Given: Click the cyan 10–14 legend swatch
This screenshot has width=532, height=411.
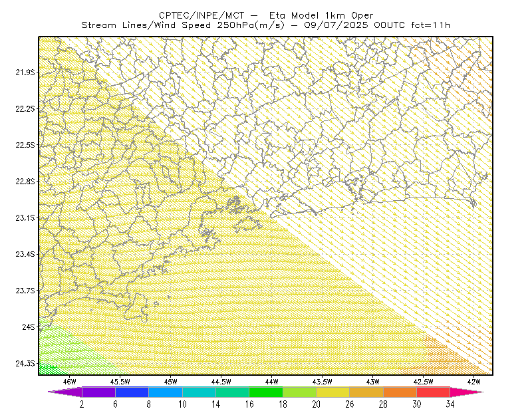Looking at the screenshot, I should [x=199, y=392].
